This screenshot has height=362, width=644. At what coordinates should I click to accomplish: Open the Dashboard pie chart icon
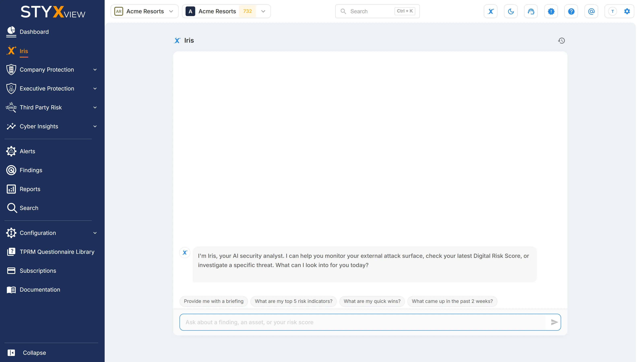pos(11,32)
